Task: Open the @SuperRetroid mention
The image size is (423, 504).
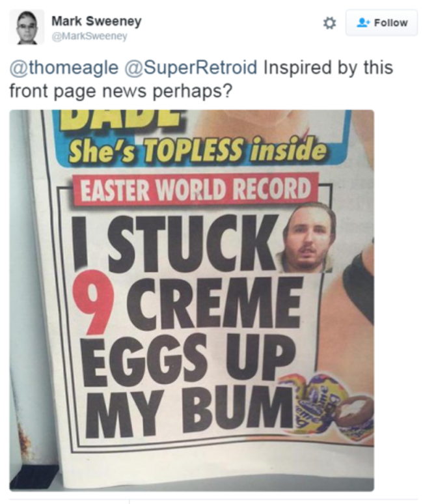Action: pos(191,68)
